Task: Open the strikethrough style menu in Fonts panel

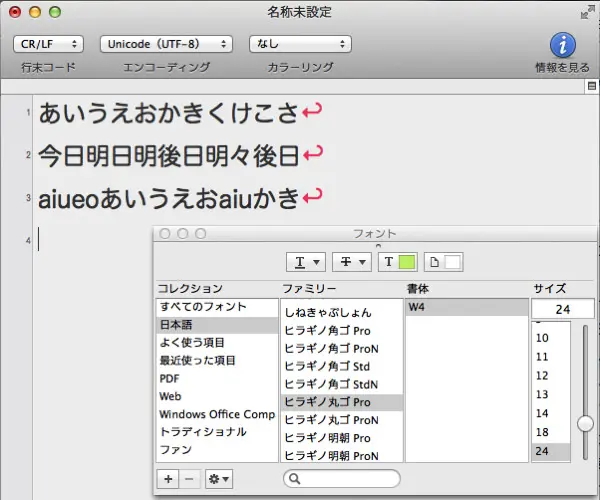Action: click(x=352, y=262)
